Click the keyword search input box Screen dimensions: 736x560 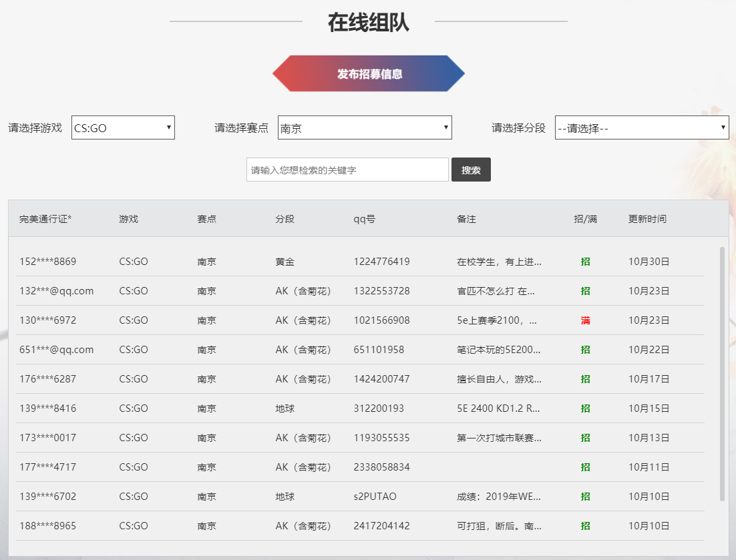[347, 169]
